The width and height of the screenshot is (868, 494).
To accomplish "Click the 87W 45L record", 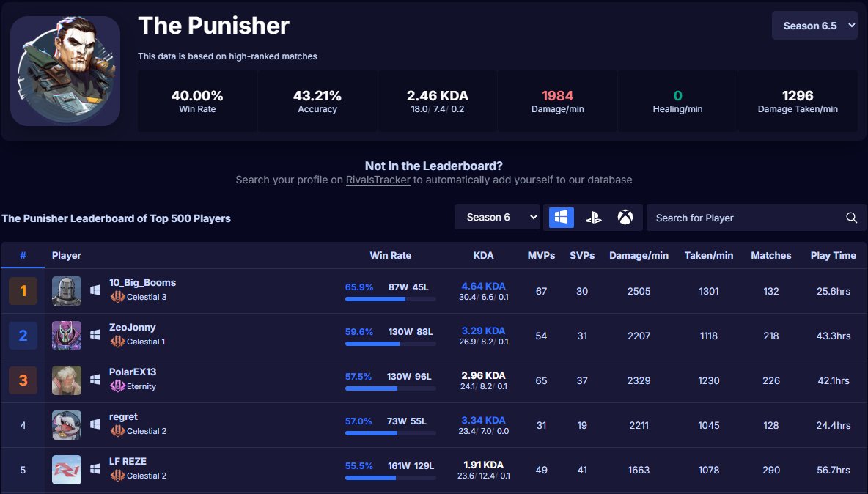I will tap(408, 287).
